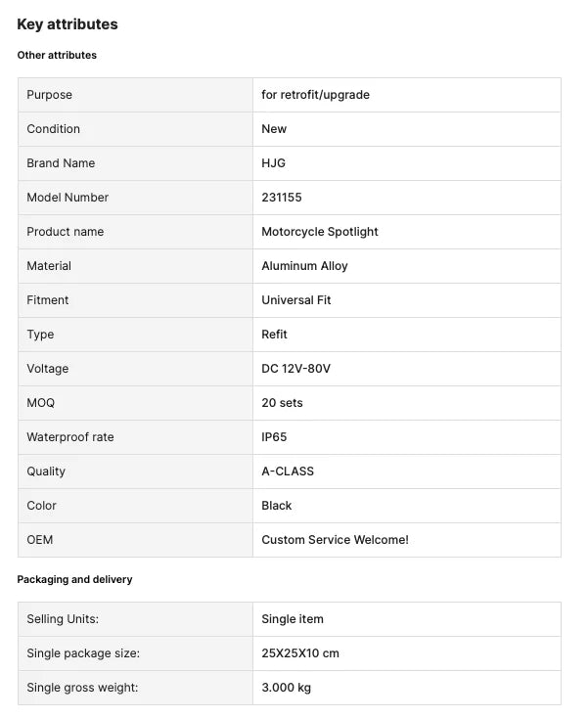Click the Single item selling units value
Image resolution: width=588 pixels, height=718 pixels.
pyautogui.click(x=293, y=619)
